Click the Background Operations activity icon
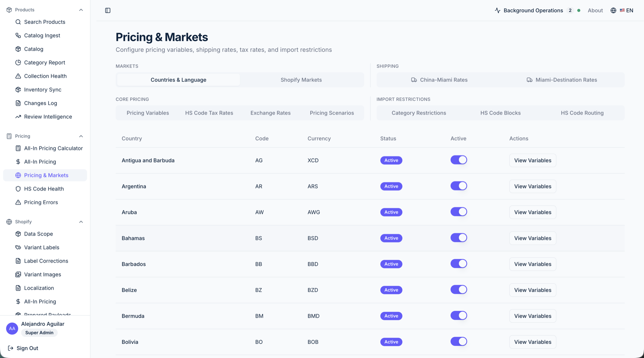This screenshot has width=644, height=358. point(498,10)
